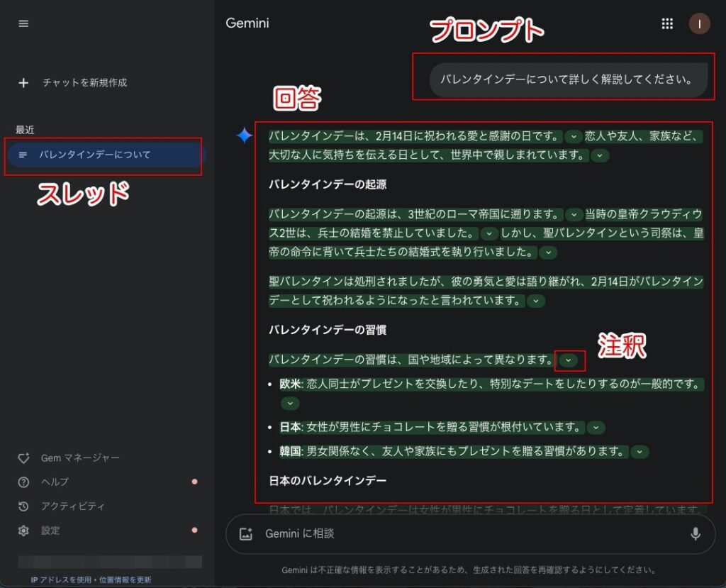This screenshot has height=588, width=726.
Task: Expand annotation after ローマ帝国に遡ります
Action: [574, 215]
